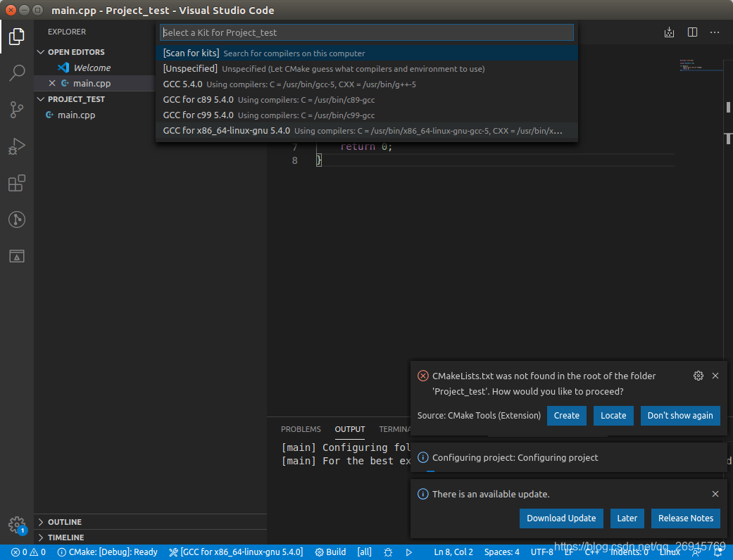Click Create in the CMake notification

tap(567, 415)
